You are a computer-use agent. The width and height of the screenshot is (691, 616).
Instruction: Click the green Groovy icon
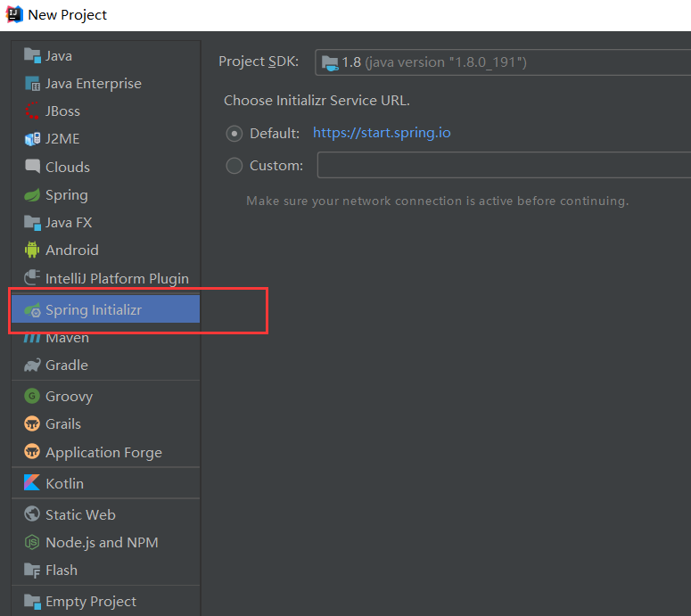point(32,396)
